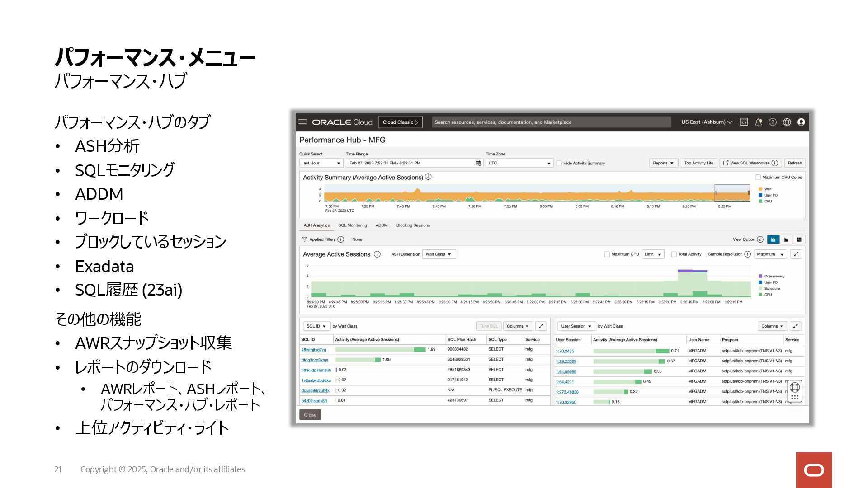Switch to the ADDM tab
This screenshot has width=868, height=488.
pyautogui.click(x=382, y=225)
